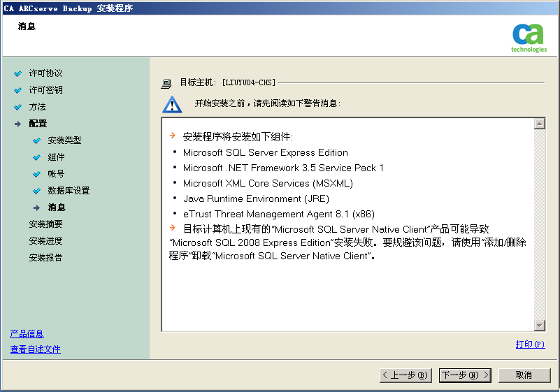
Task: Click the warning triangle icon
Action: point(171,104)
